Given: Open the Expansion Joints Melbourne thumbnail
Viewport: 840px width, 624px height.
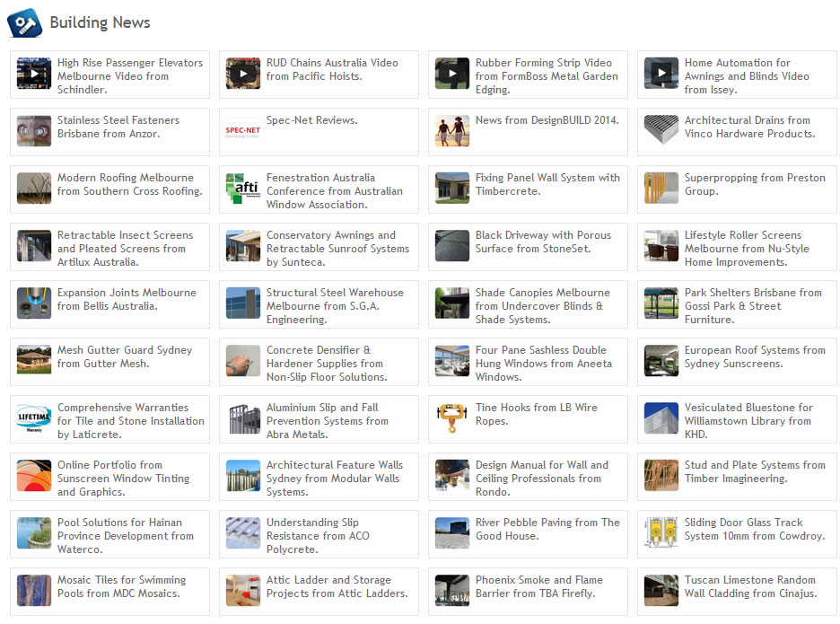Looking at the screenshot, I should (x=34, y=303).
